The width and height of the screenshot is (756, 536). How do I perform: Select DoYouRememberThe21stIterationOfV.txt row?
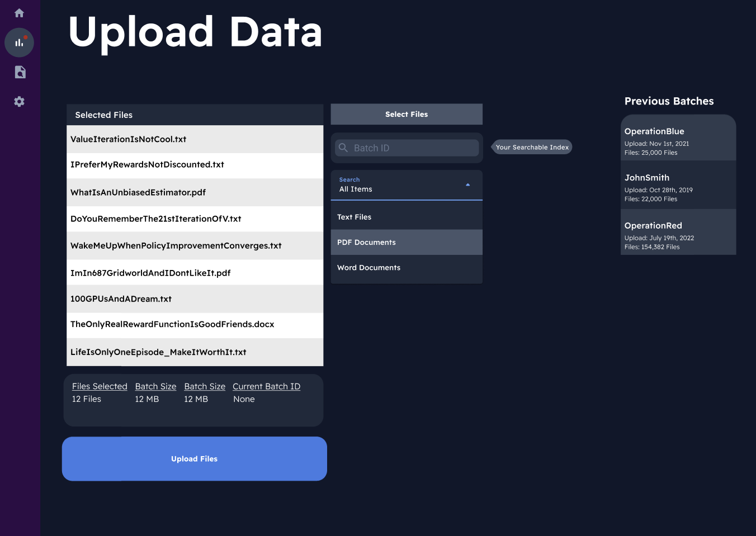pos(195,219)
